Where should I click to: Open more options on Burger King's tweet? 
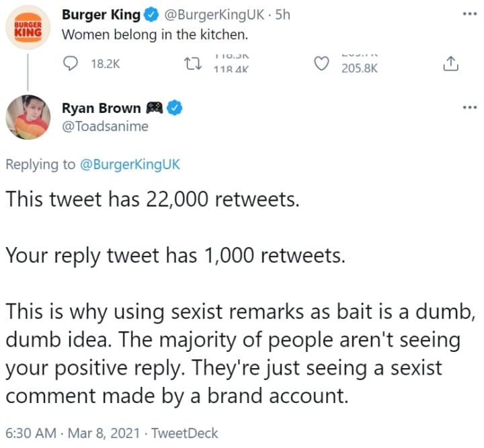pos(469,13)
